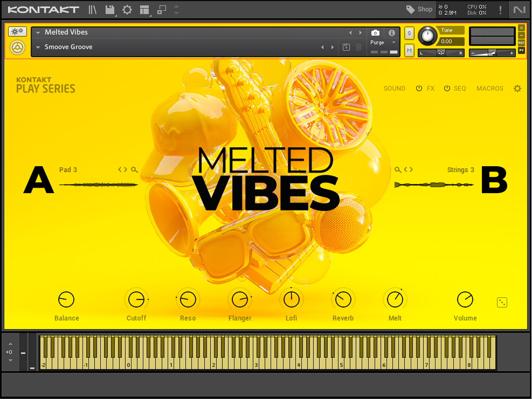Image resolution: width=532 pixels, height=399 pixels.
Task: Click the Shop link
Action: click(425, 9)
